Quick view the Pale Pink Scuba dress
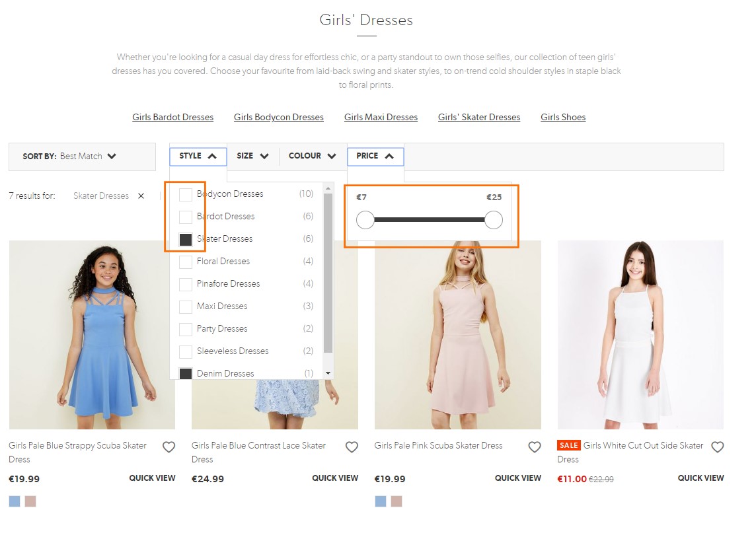Viewport: 756px width, 541px height. click(x=518, y=478)
